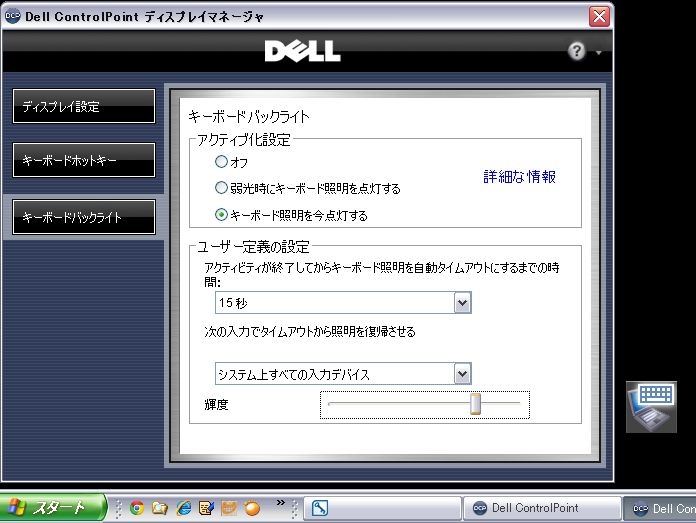Screen dimensions: 696x523
Task: Open the arrow menu next to help
Action: pos(598,53)
